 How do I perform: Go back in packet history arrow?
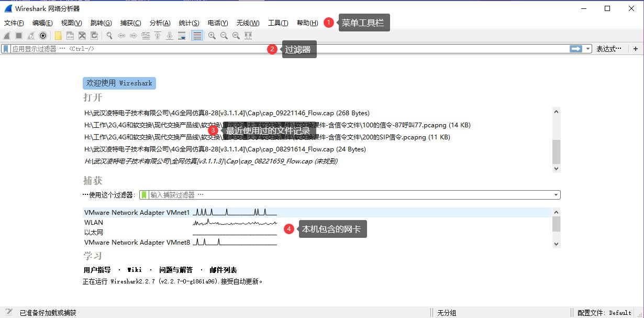tap(121, 36)
